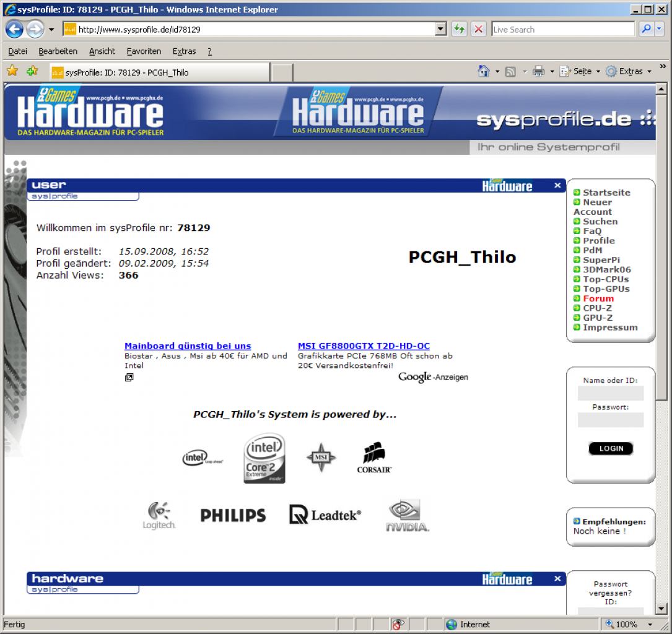Open the ? help menu
The image size is (672, 634).
point(209,51)
